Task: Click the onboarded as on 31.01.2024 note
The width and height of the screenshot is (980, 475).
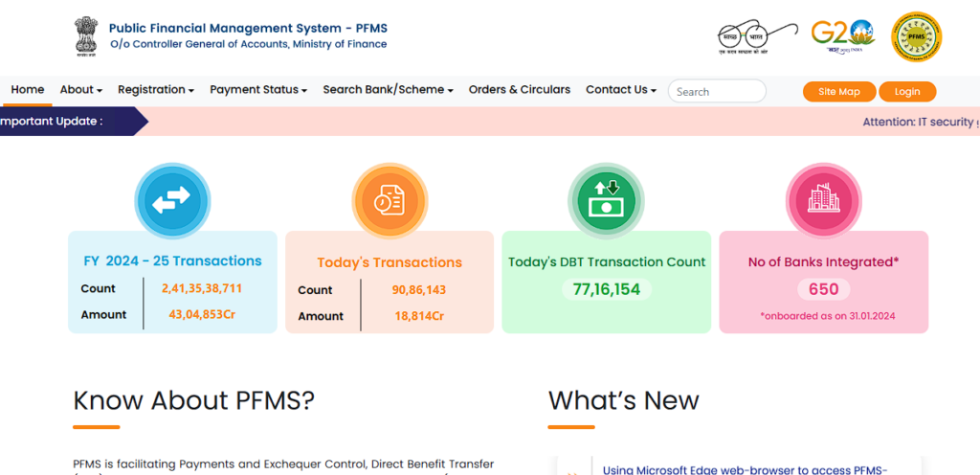Action: (x=828, y=316)
